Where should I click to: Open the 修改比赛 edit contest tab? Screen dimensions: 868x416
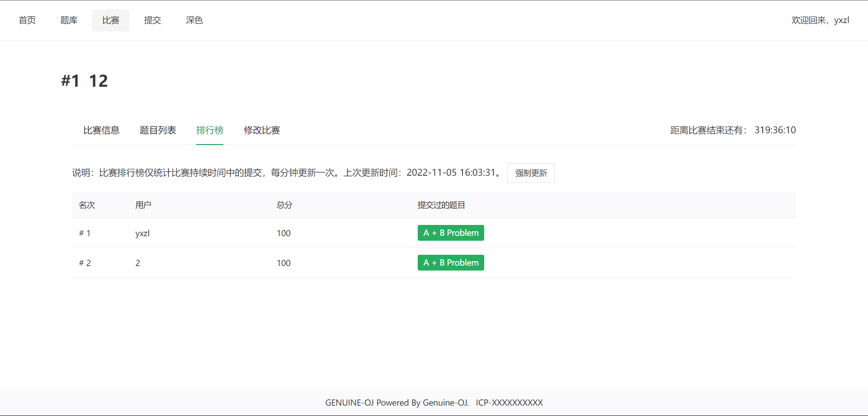(262, 131)
